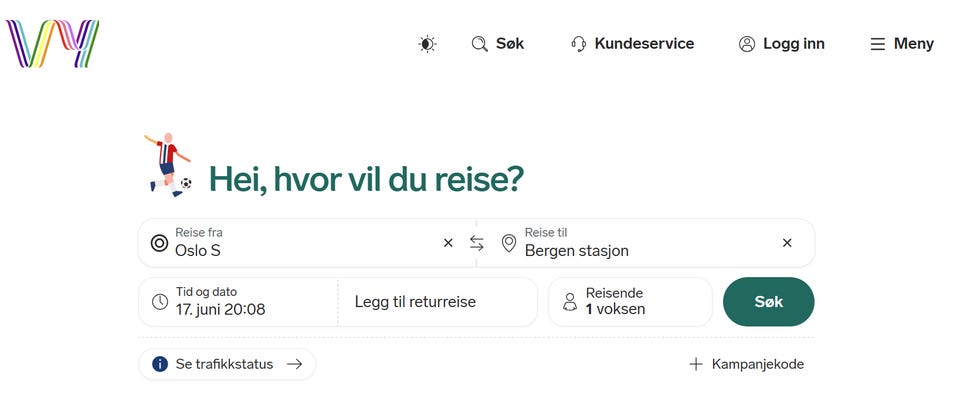Click the magnifier search icon in header
Image resolution: width=960 pixels, height=411 pixels.
point(479,44)
